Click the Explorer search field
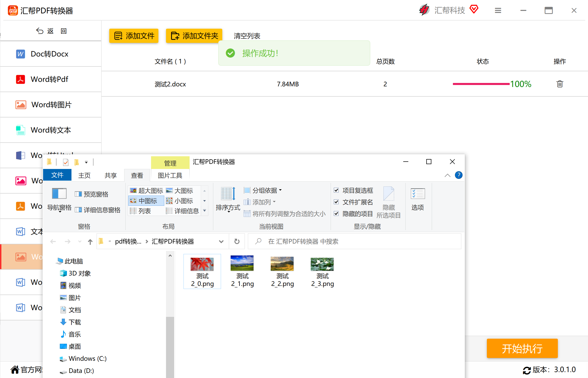This screenshot has width=588, height=378. [x=354, y=241]
